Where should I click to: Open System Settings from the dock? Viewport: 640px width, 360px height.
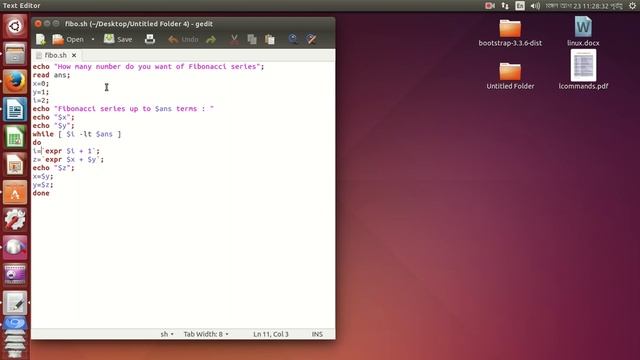coord(15,220)
